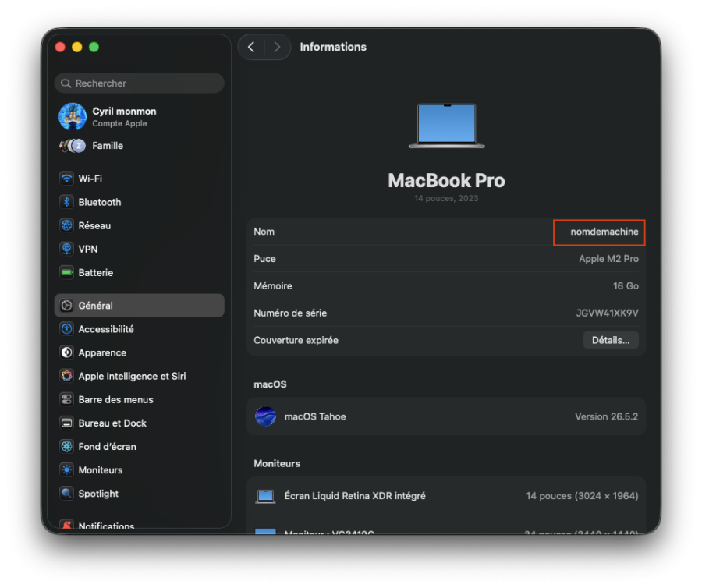Screen dimensions: 702x588
Task: Open Apple Intelligence et Siri icon
Action: [x=67, y=376]
